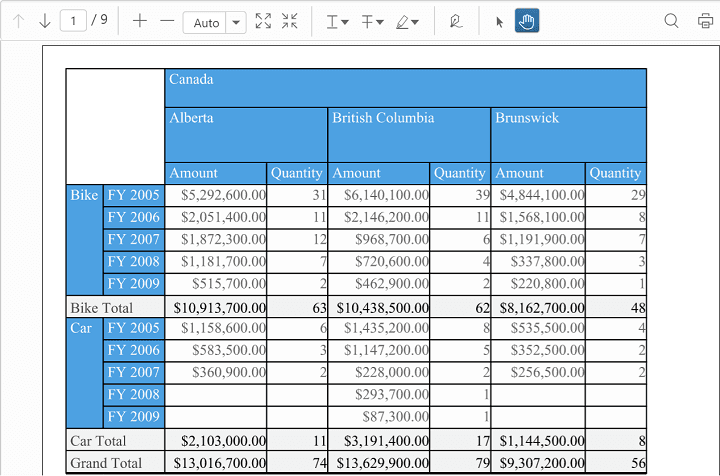This screenshot has width=720, height=476.
Task: Click the Car row group header
Action: coord(84,373)
